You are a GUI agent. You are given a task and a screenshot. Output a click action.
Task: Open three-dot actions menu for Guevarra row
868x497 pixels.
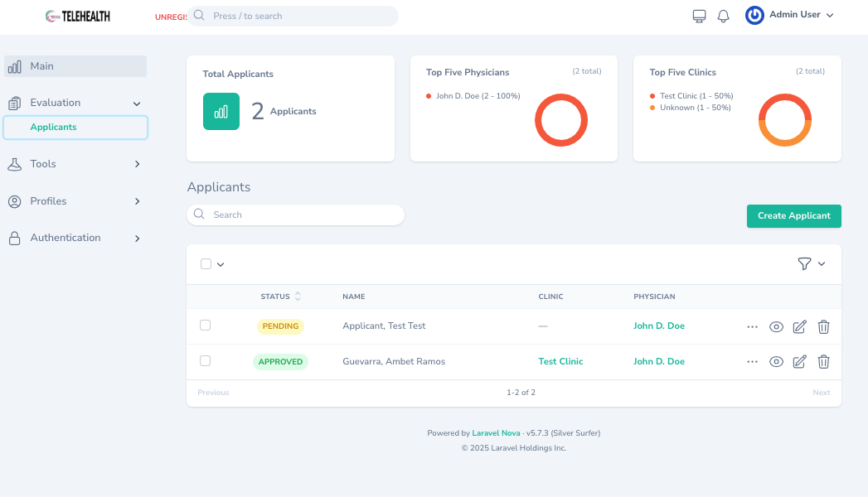click(752, 362)
